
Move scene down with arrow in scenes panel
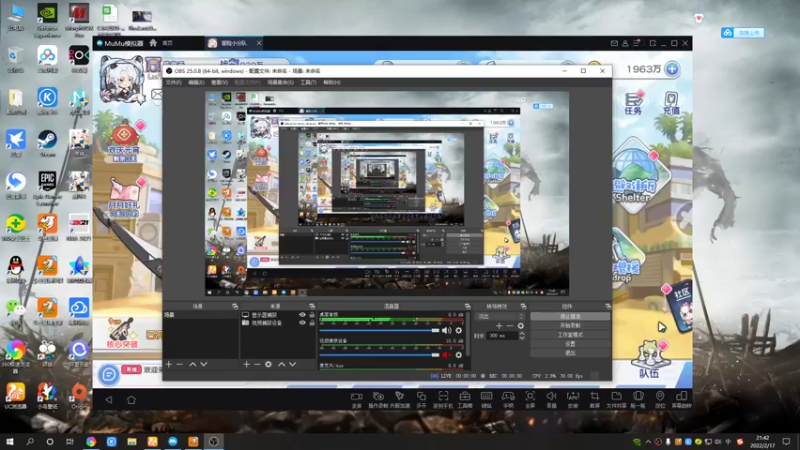(204, 364)
